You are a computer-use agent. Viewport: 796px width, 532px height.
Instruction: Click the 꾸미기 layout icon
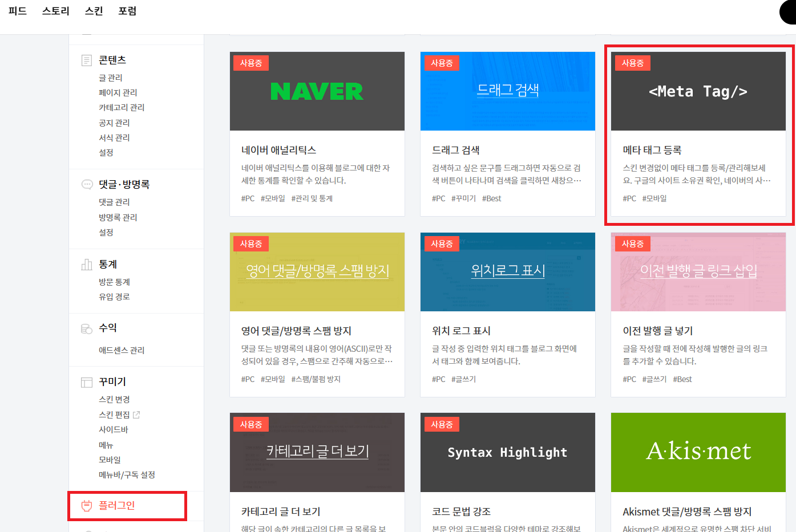point(87,382)
